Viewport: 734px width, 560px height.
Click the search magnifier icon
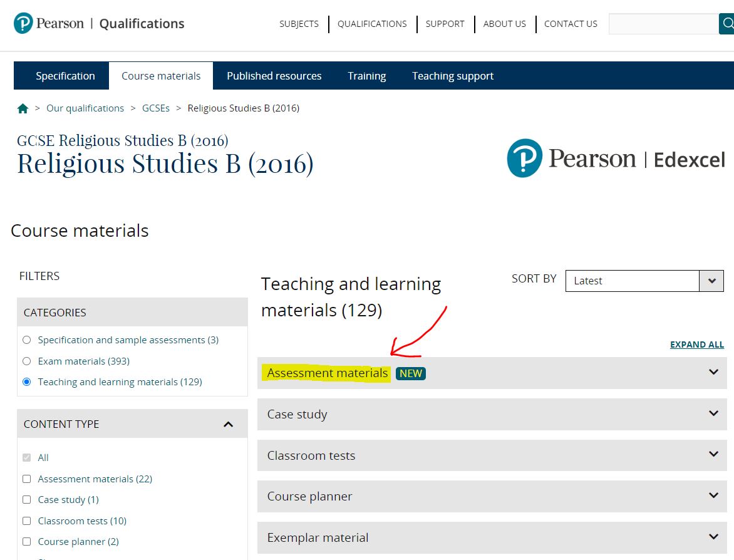pyautogui.click(x=726, y=24)
